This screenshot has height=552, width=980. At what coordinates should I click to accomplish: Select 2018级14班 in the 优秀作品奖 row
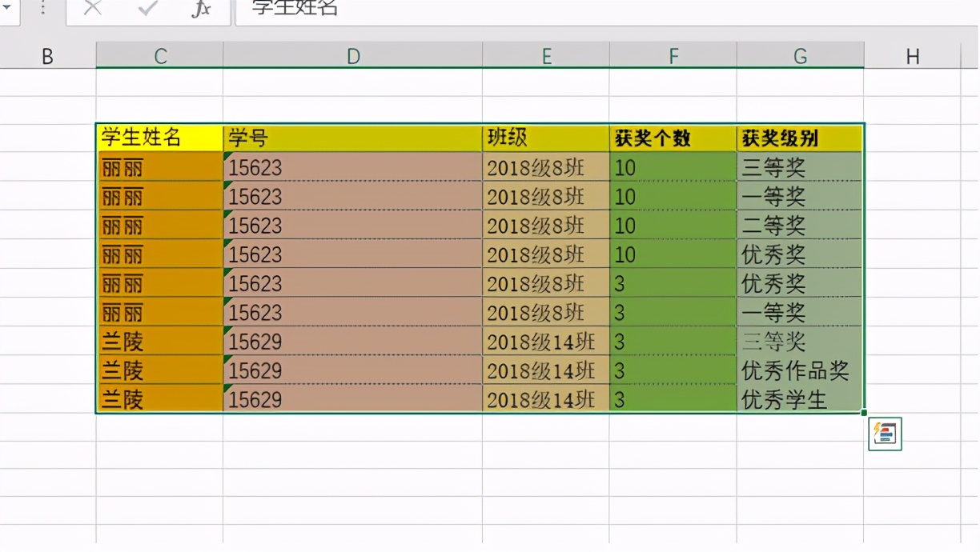pos(546,370)
